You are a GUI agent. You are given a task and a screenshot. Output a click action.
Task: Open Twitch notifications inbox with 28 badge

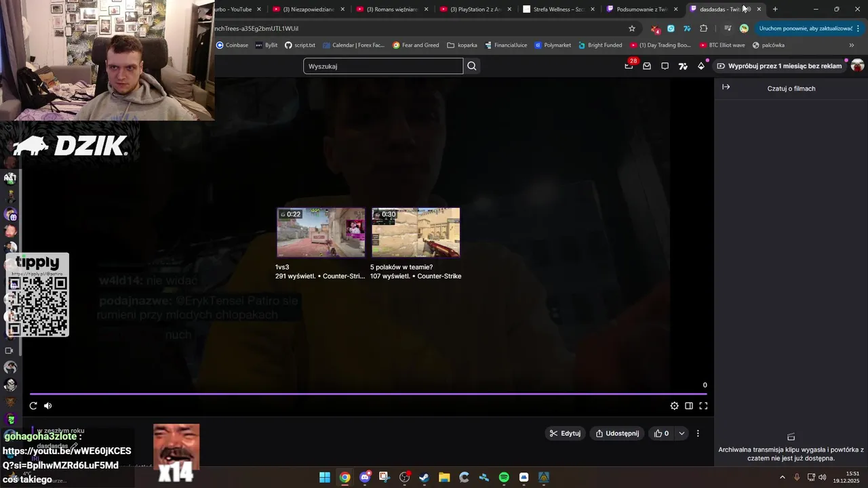click(x=629, y=66)
